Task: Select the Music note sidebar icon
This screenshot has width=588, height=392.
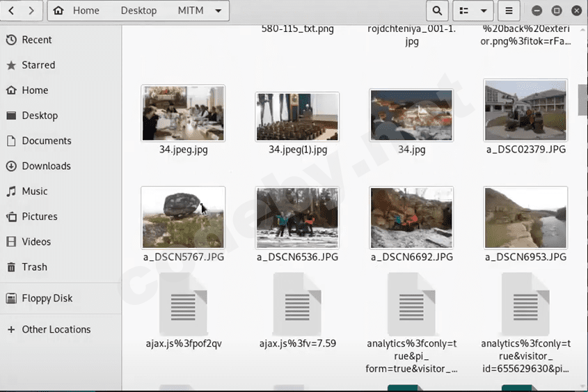Action: (11, 191)
